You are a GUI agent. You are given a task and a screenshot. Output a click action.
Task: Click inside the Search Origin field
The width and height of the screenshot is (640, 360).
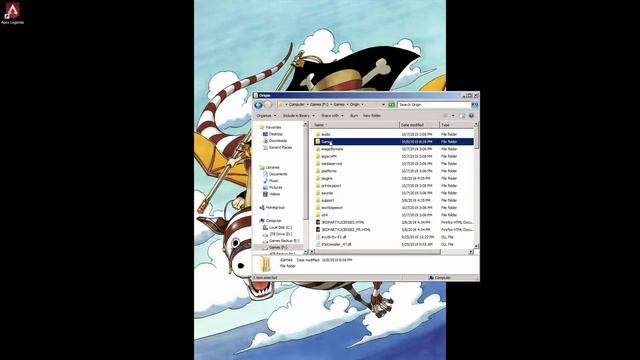[x=434, y=105]
